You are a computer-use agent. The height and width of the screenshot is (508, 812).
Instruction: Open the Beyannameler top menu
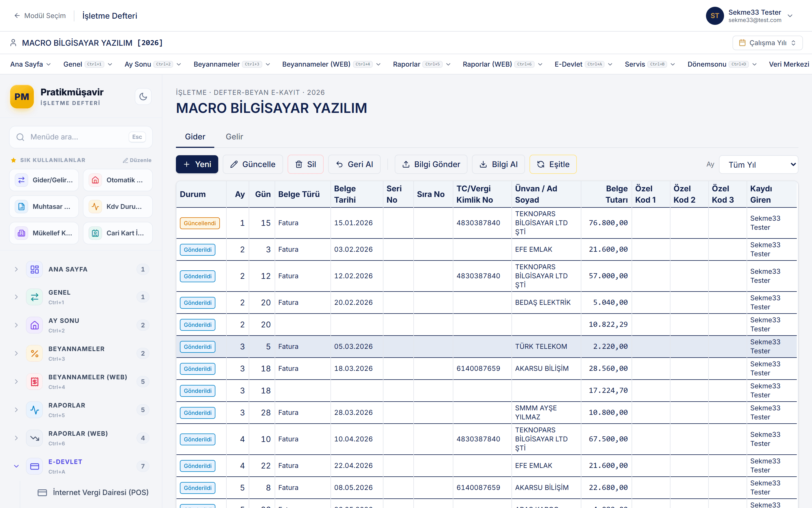tap(232, 64)
